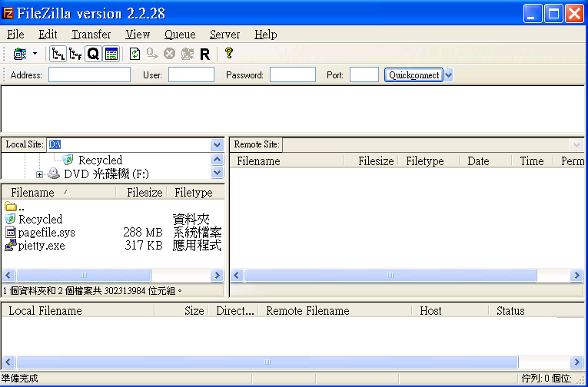Click the Refresh toolbar icon

pos(135,54)
